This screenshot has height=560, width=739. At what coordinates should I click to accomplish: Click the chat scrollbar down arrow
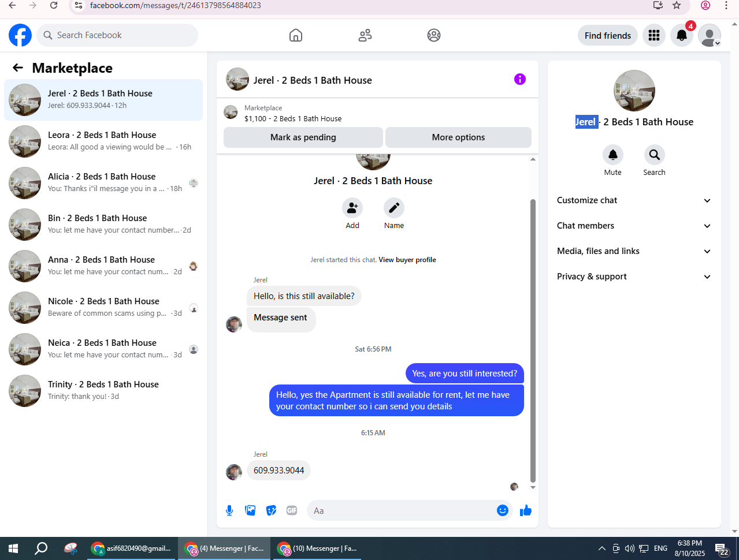tap(533, 487)
